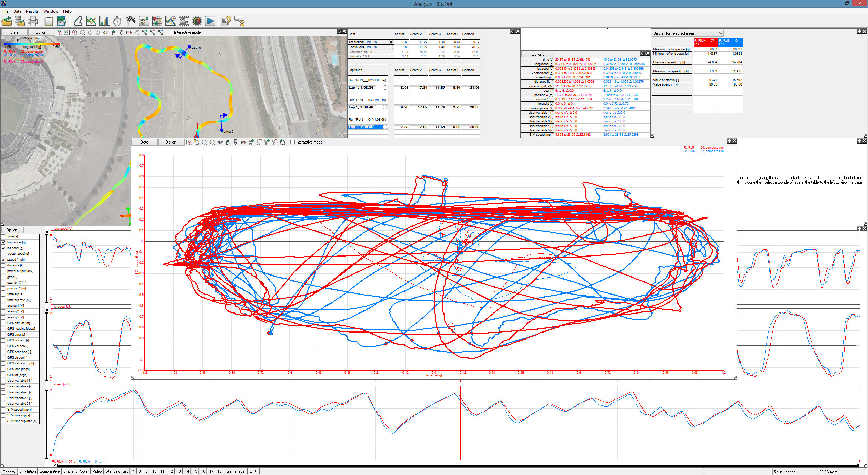Check the vector accel [g] variable
868x475 pixels.
coord(4,254)
